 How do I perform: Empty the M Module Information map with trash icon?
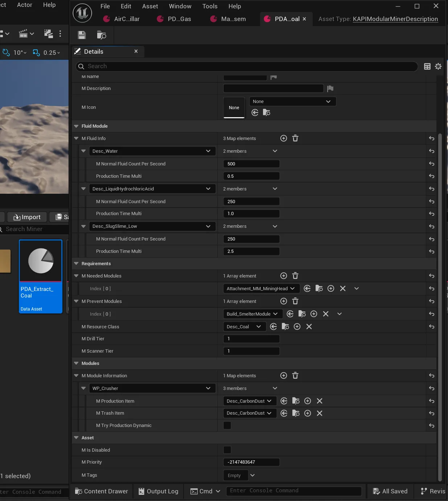pyautogui.click(x=295, y=375)
